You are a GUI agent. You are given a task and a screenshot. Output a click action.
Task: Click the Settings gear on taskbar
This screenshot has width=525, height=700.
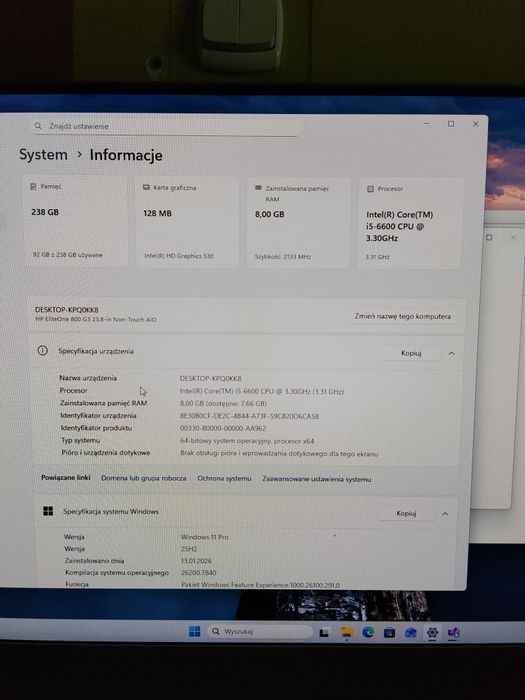click(432, 633)
